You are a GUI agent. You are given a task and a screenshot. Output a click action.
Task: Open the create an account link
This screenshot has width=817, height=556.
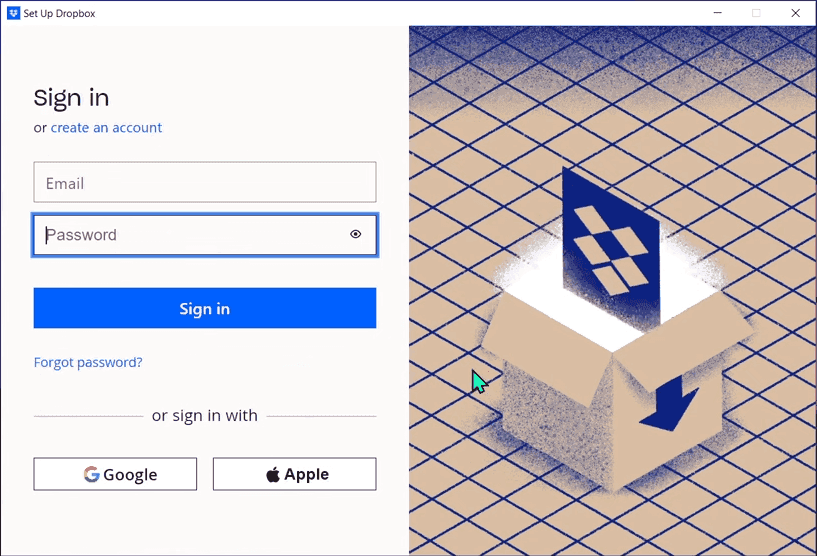[106, 128]
